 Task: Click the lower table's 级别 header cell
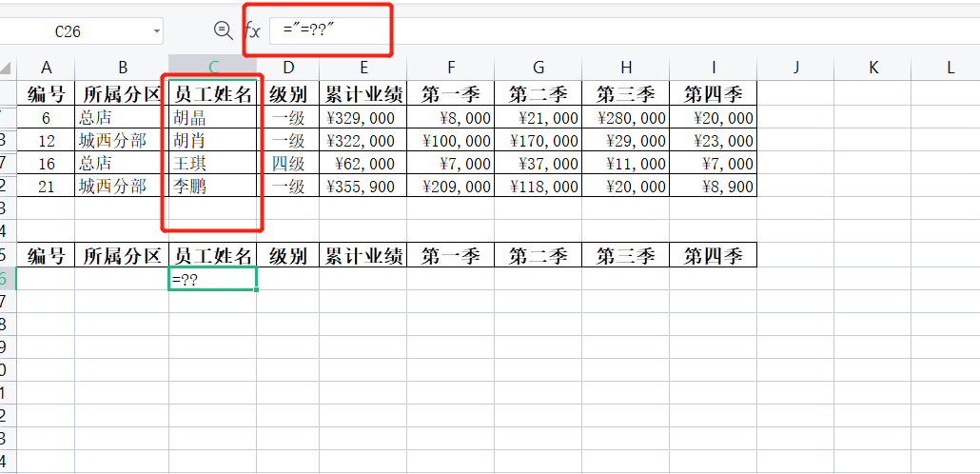click(288, 255)
